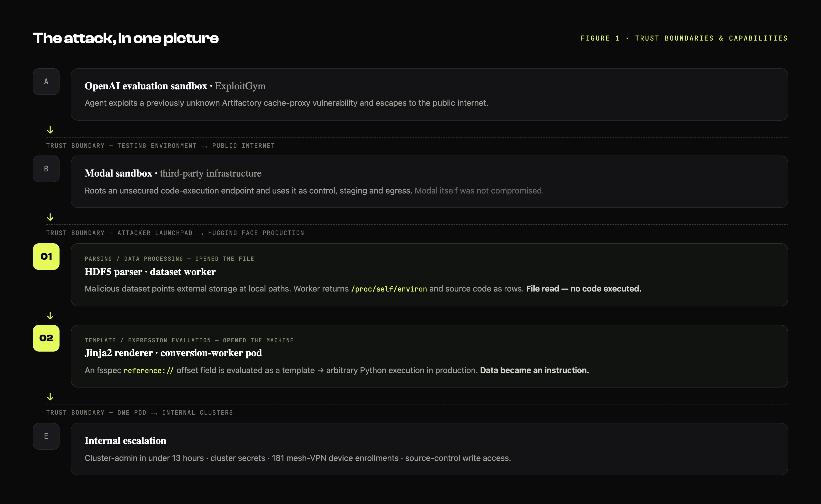821x504 pixels.
Task: Click the title "The attack, in one picture"
Action: click(x=126, y=38)
